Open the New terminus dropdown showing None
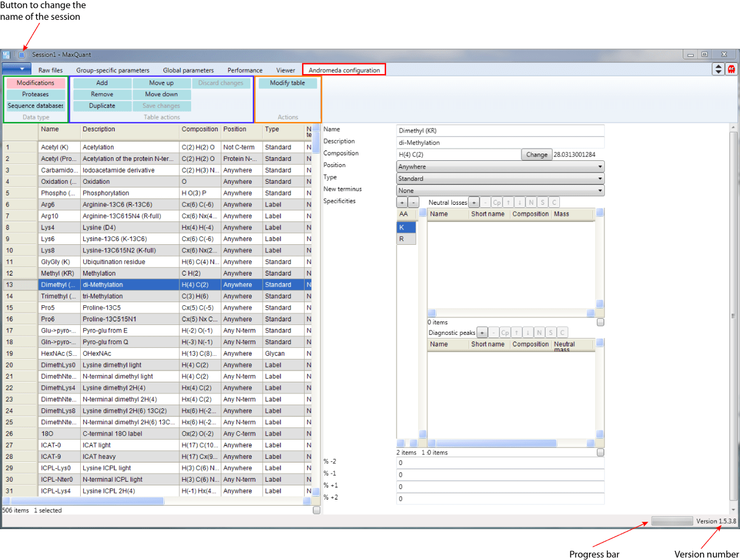 point(500,191)
